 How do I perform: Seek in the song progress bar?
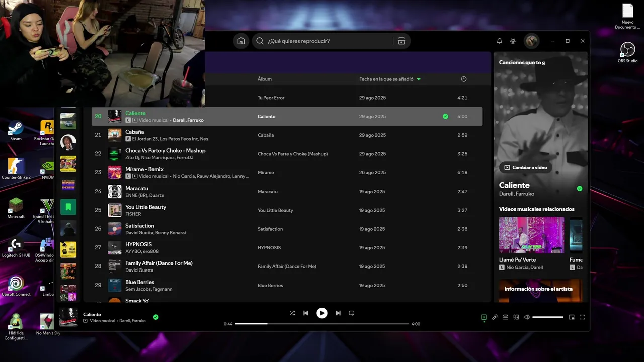tap(322, 324)
